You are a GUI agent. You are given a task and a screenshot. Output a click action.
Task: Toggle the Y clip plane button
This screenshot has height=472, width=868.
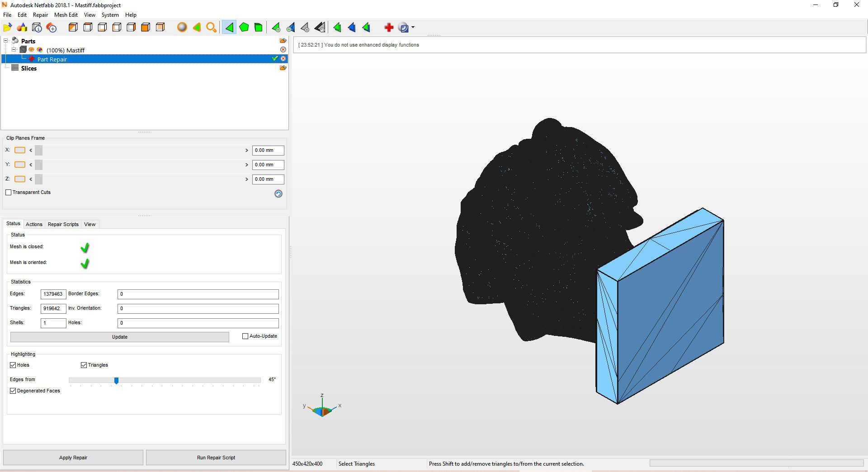pos(20,165)
